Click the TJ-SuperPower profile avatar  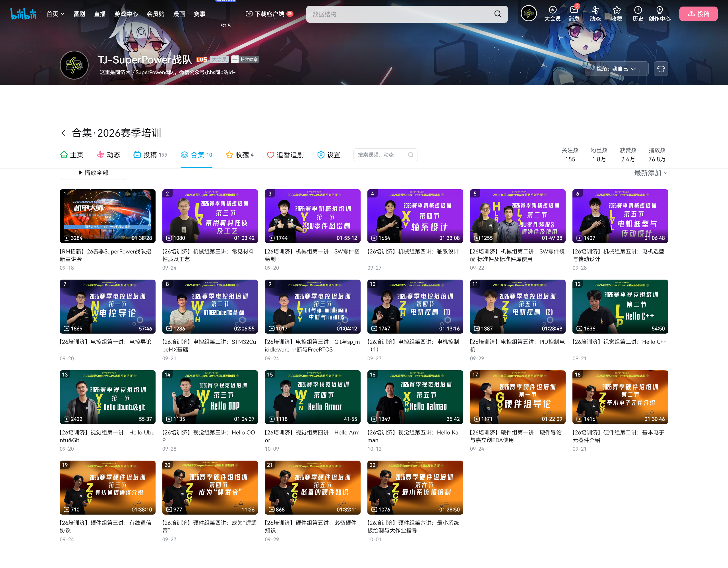pyautogui.click(x=74, y=65)
